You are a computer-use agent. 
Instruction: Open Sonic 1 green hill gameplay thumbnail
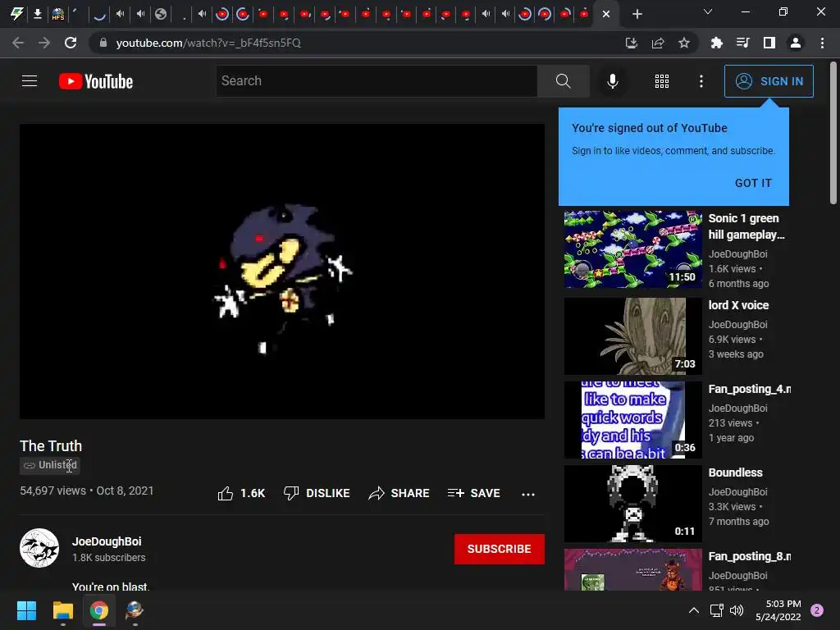632,249
